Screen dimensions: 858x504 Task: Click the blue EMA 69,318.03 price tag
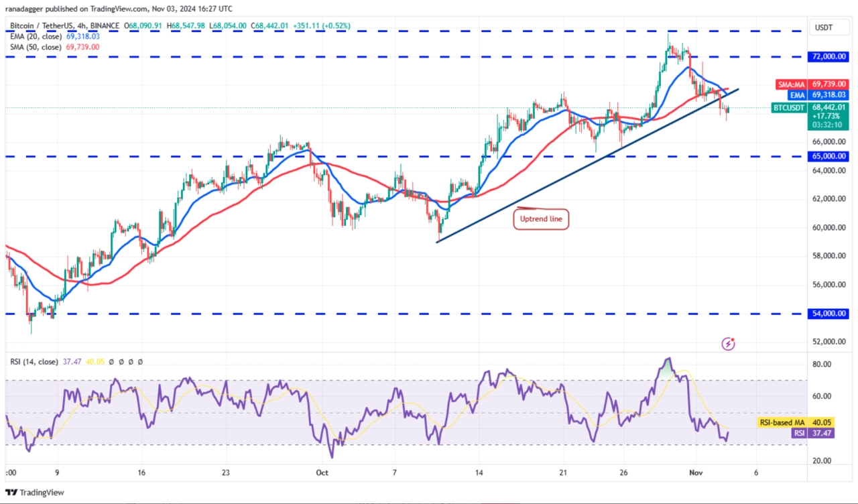pyautogui.click(x=818, y=95)
